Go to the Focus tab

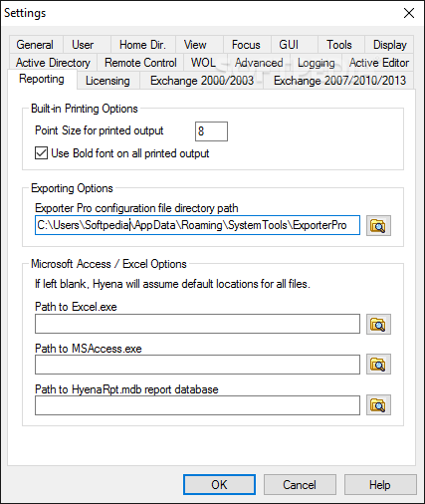[x=247, y=45]
